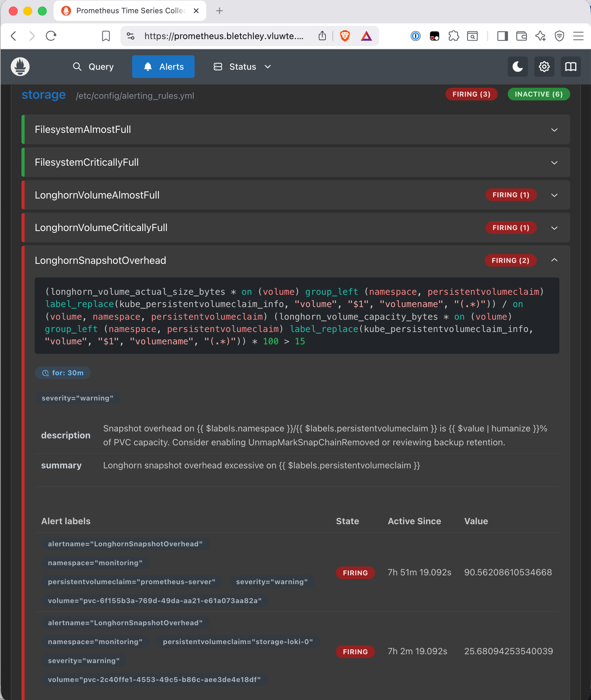This screenshot has height=700, width=591.
Task: Click FIRING state for storage-loki-0 alert
Action: (x=355, y=652)
